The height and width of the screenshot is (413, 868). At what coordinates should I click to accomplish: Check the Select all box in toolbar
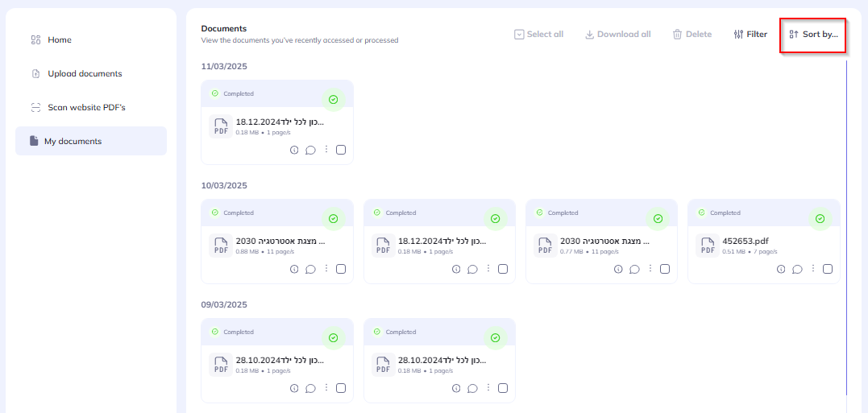pos(520,35)
